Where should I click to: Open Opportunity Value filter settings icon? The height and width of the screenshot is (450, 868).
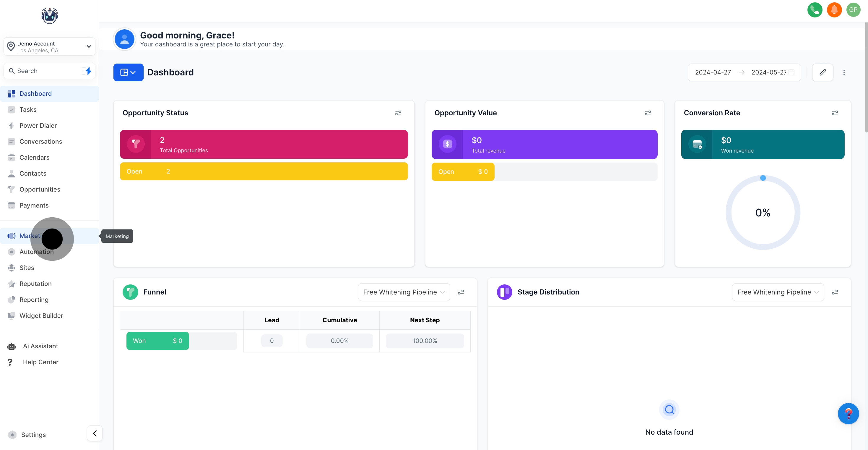[x=648, y=113]
